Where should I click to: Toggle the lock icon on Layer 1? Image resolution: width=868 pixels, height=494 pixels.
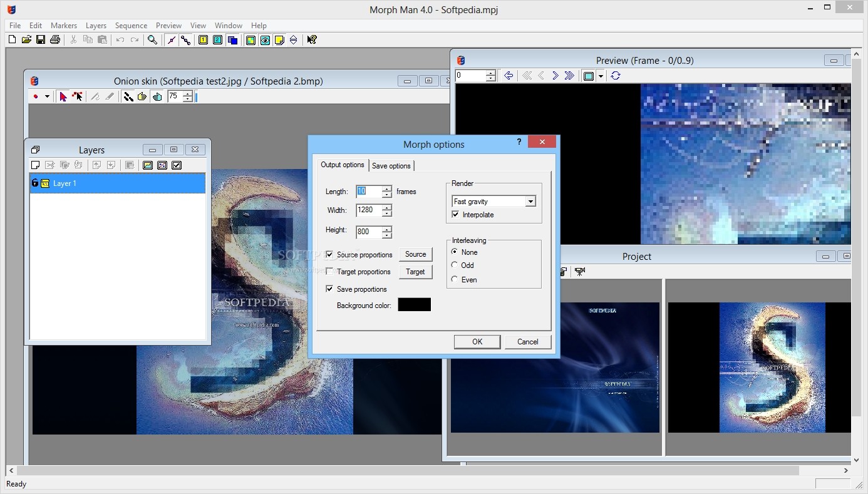click(35, 183)
